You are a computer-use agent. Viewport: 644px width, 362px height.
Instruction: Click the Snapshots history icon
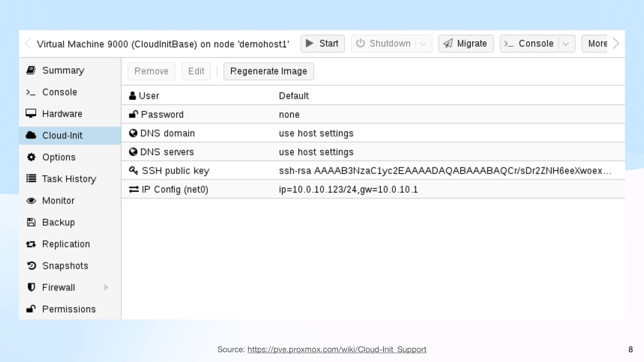click(x=31, y=266)
